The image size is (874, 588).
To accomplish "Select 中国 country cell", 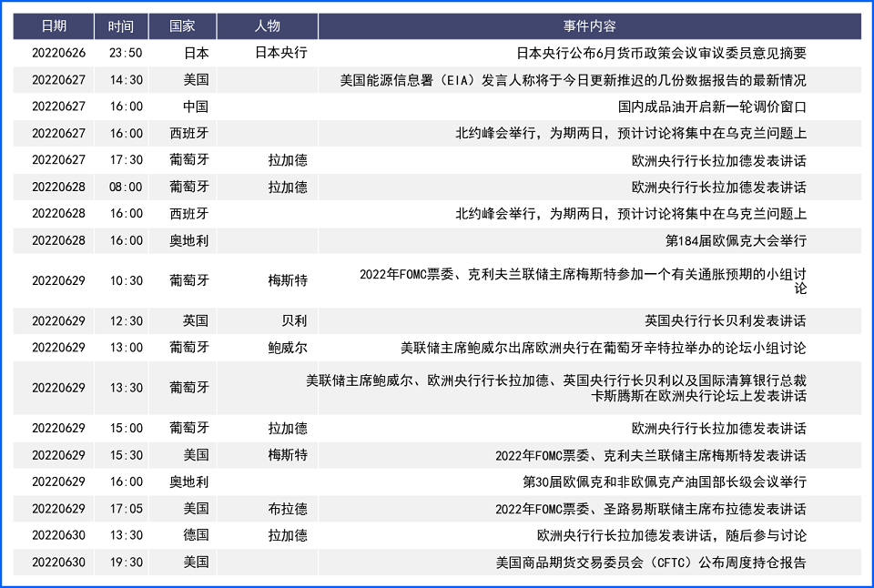I will 196,106.
